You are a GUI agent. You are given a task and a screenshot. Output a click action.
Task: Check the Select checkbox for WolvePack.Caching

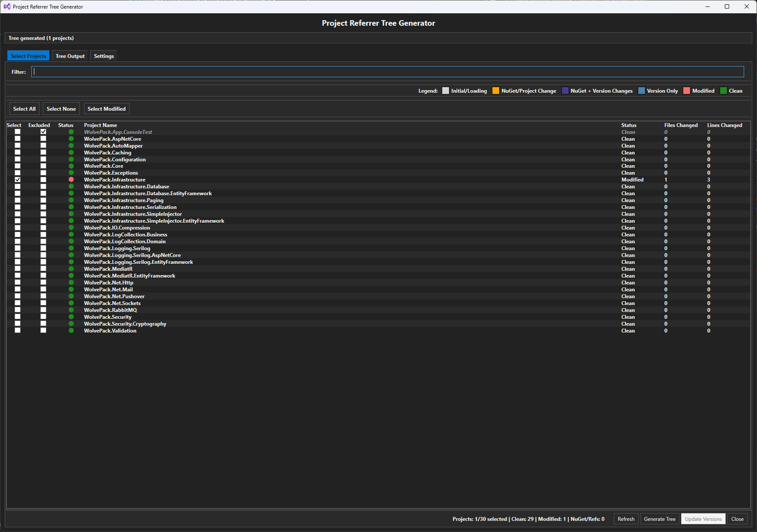coord(18,152)
